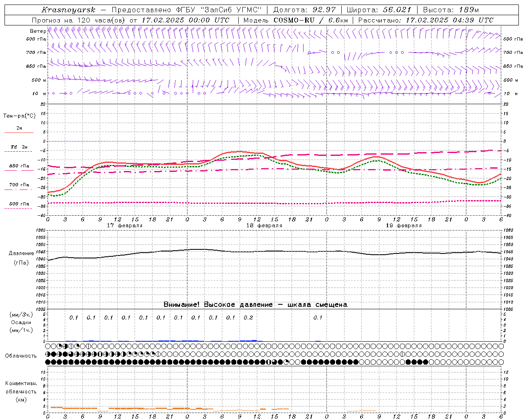Select the 700 гПа temperature legend entry

tap(19, 185)
